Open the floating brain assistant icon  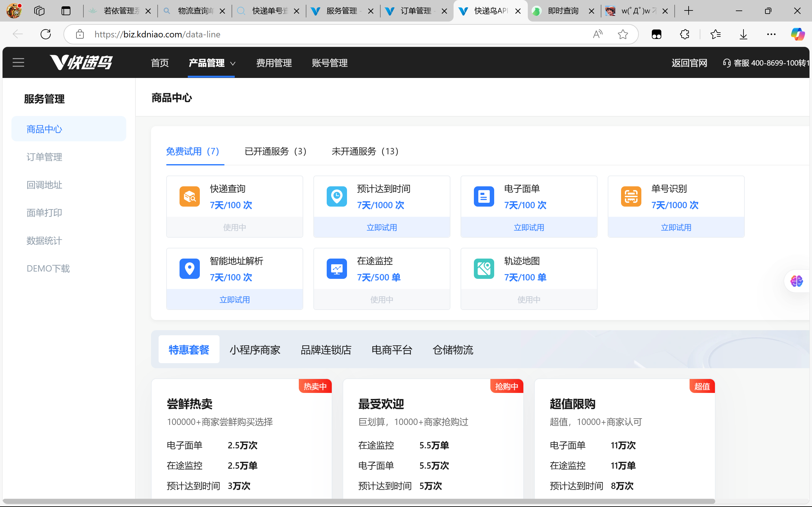796,281
